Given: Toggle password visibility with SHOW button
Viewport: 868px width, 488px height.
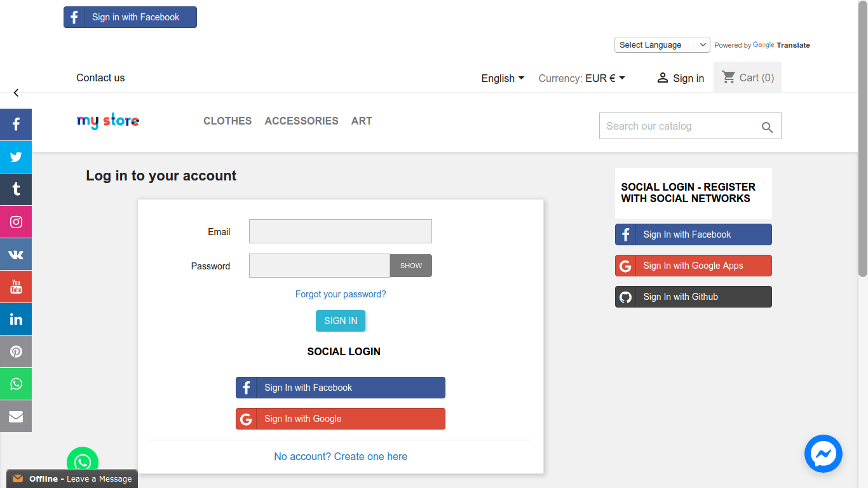Looking at the screenshot, I should pyautogui.click(x=410, y=266).
